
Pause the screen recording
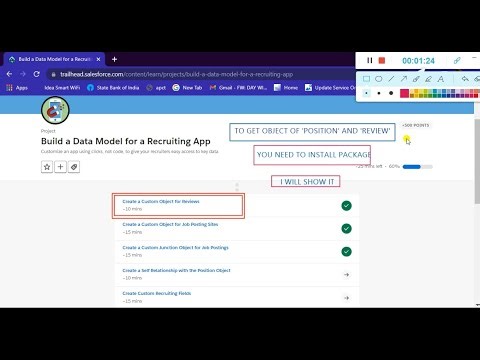pyautogui.click(x=369, y=60)
